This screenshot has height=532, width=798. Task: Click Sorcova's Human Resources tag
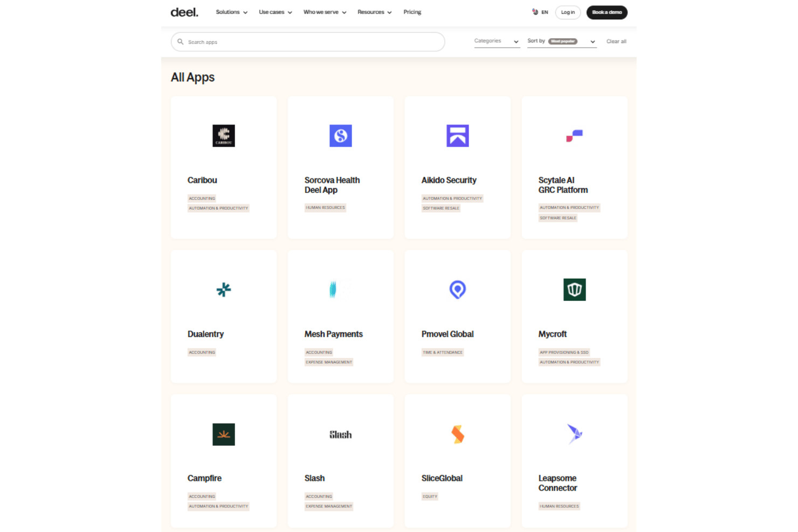point(325,208)
